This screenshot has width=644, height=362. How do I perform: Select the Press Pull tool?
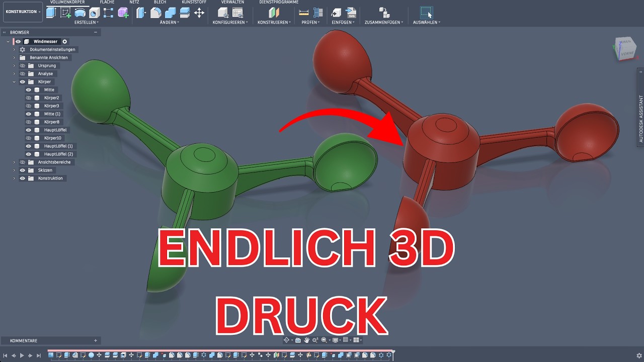pyautogui.click(x=141, y=13)
